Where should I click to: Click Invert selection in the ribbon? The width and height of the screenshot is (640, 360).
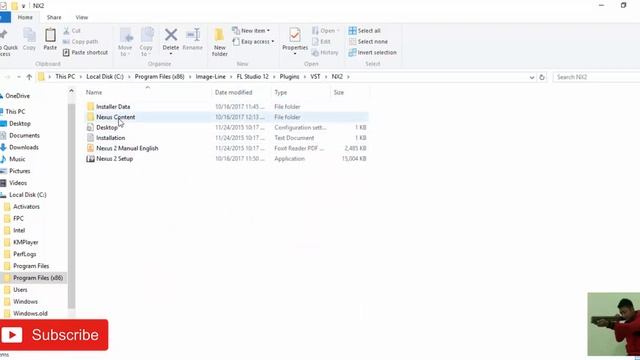pos(372,53)
